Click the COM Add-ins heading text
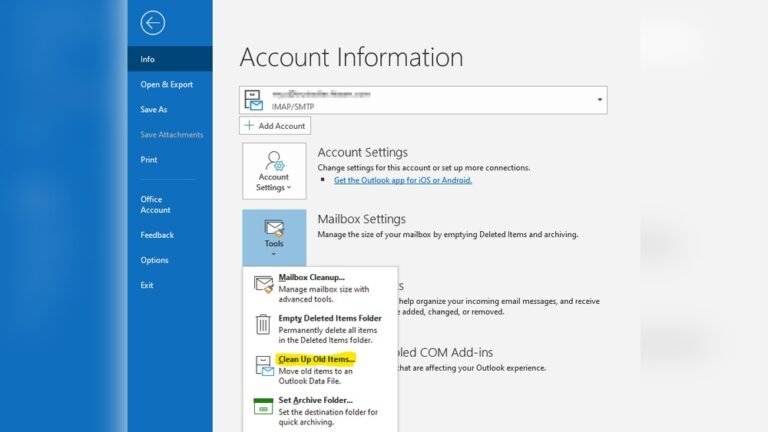 pyautogui.click(x=446, y=352)
